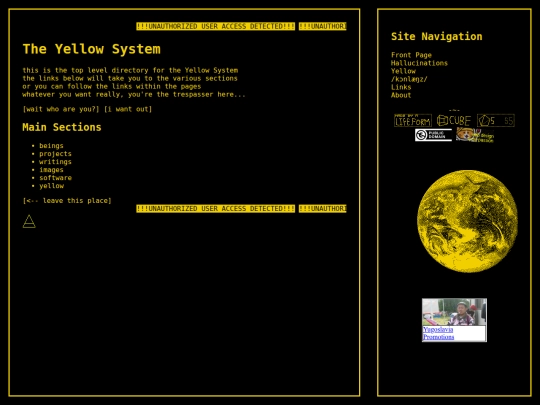This screenshot has width=540, height=405.
Task: Open the pentagon badge reading 5 55
Action: (x=496, y=121)
